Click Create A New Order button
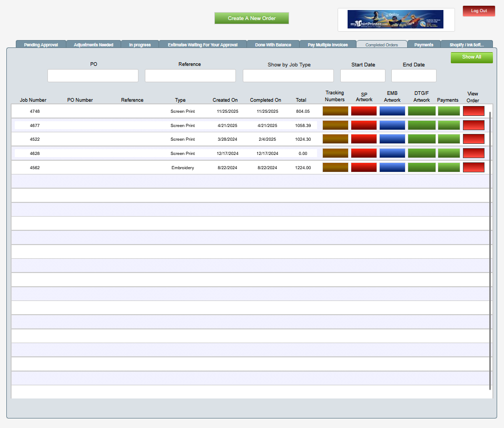This screenshot has width=504, height=428. [x=252, y=18]
